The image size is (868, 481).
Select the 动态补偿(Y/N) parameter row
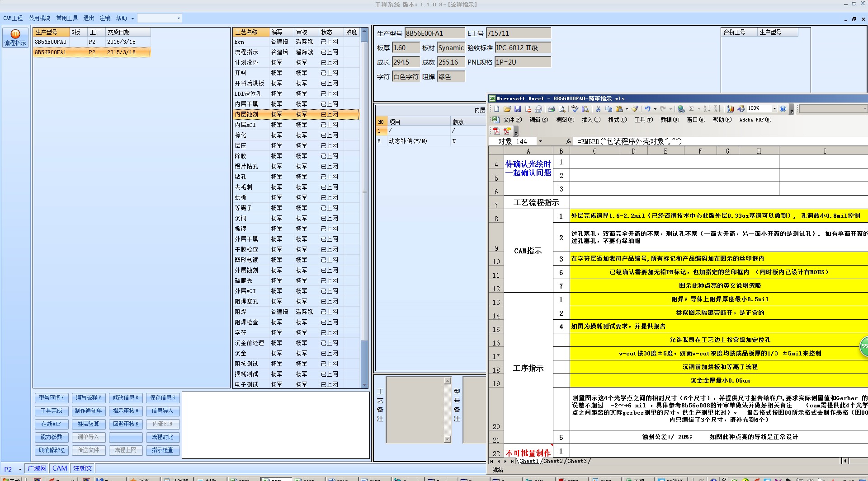[x=431, y=141]
